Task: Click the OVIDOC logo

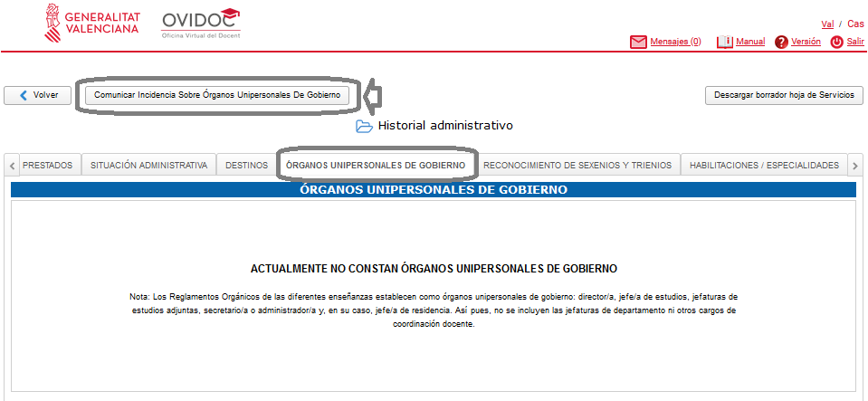Action: click(x=200, y=23)
